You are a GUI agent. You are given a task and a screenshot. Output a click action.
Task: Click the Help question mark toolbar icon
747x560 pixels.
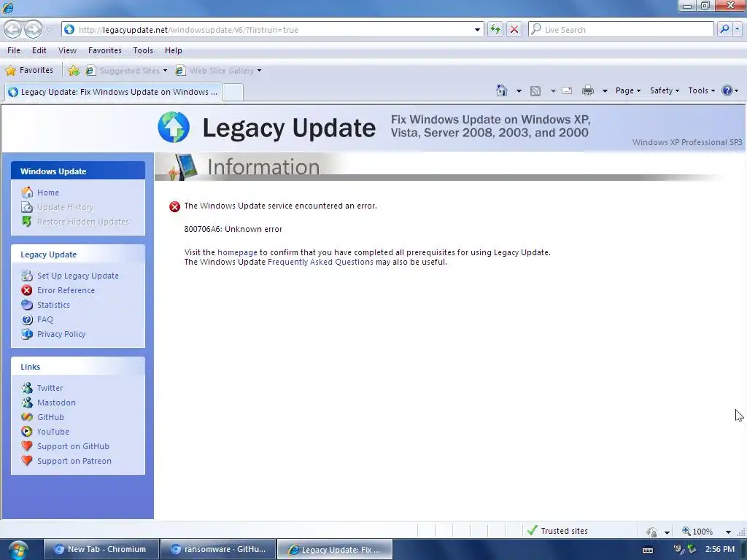pos(727,90)
